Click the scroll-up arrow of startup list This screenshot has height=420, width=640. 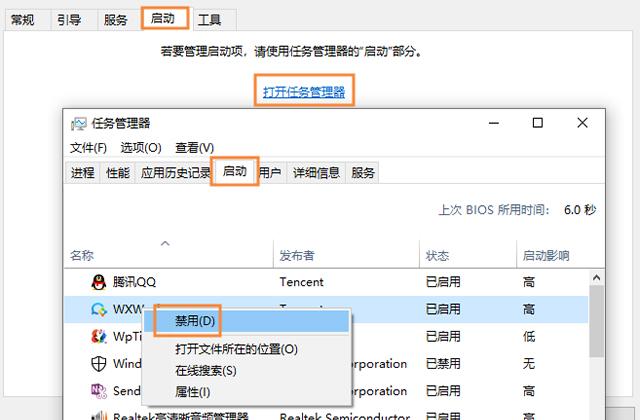tap(596, 278)
